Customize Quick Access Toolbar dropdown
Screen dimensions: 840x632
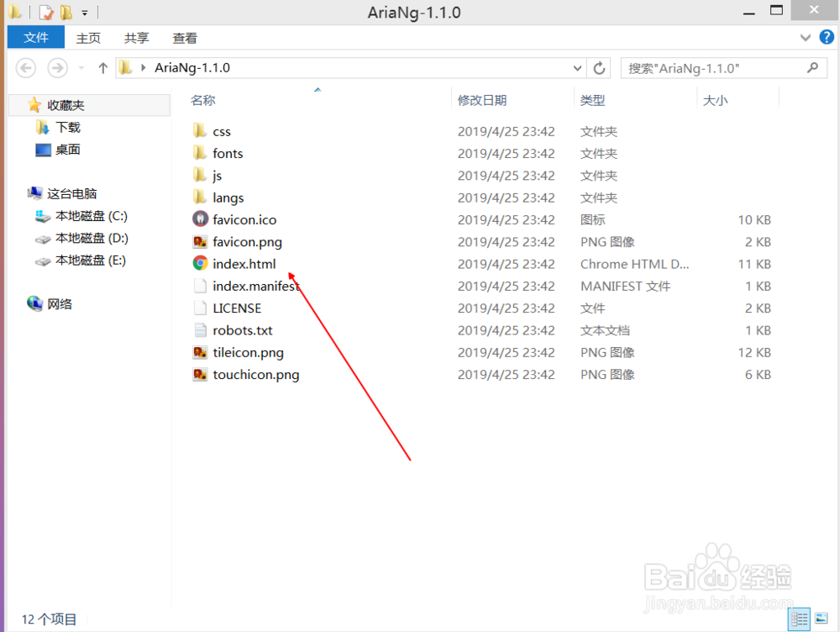[85, 13]
